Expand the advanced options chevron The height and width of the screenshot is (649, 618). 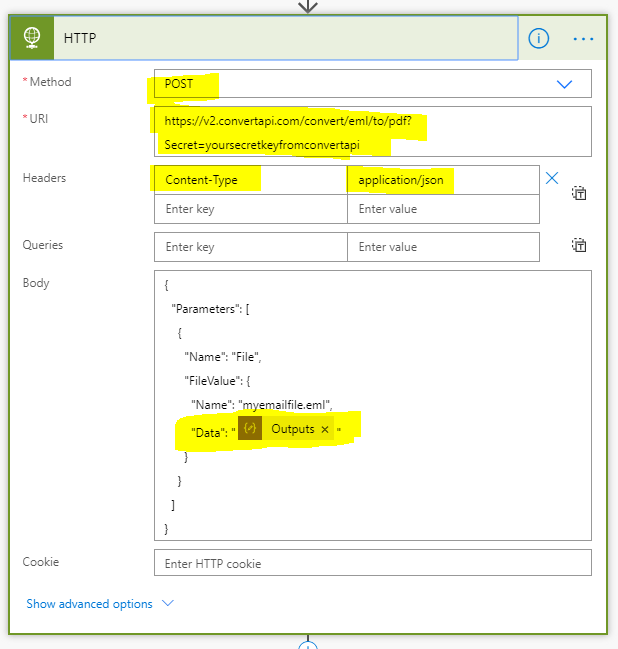pos(167,604)
